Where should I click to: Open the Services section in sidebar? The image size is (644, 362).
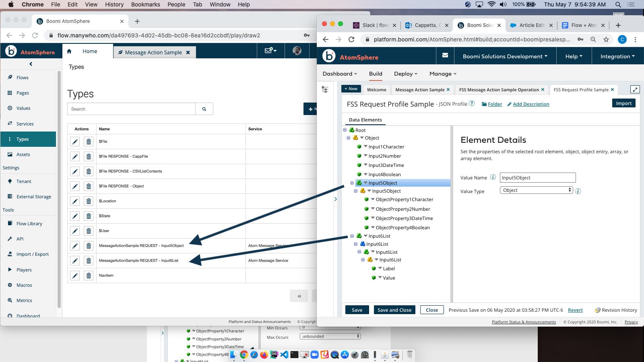[x=25, y=124]
